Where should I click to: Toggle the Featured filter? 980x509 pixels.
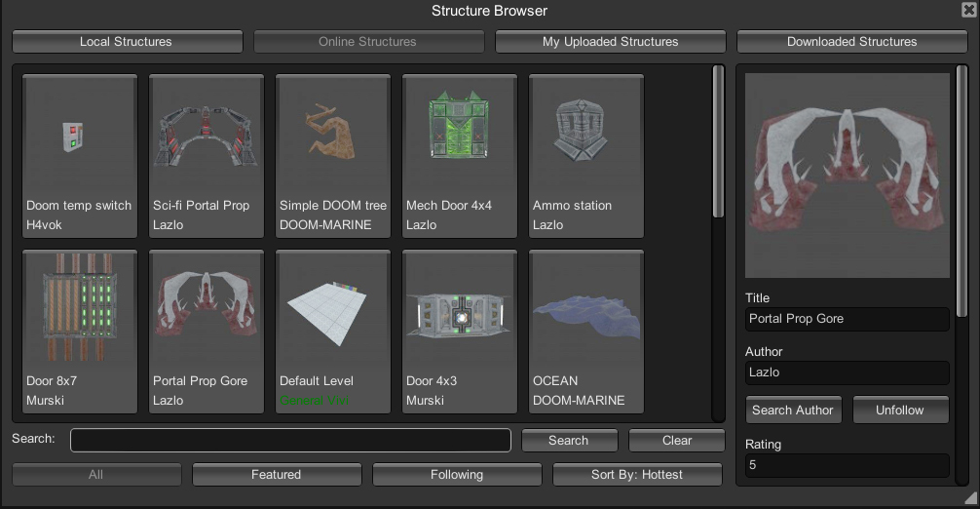coord(277,475)
